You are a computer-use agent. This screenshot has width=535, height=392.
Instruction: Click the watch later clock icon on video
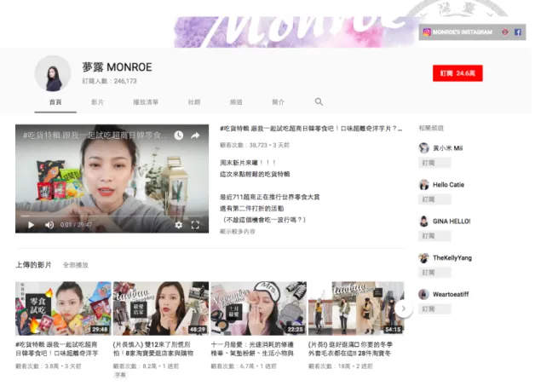click(178, 135)
